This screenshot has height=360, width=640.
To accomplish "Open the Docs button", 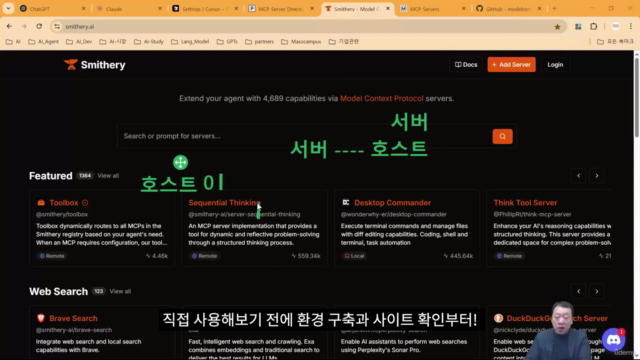I will 466,65.
